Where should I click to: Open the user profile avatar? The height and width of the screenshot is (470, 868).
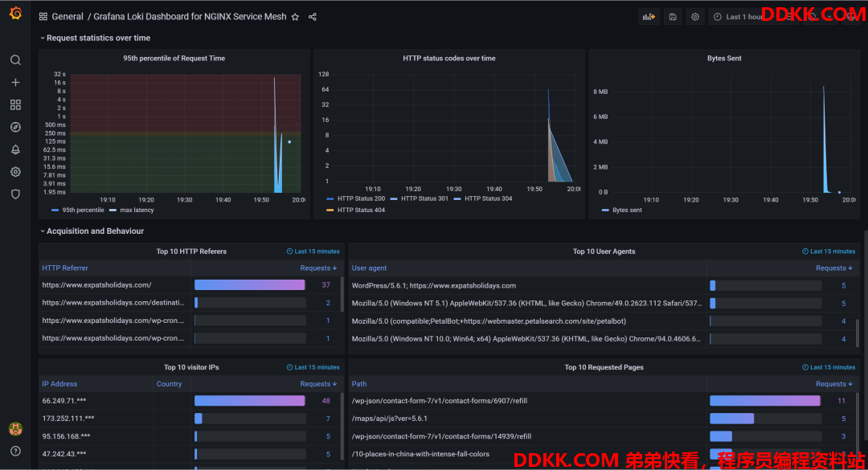pos(15,428)
